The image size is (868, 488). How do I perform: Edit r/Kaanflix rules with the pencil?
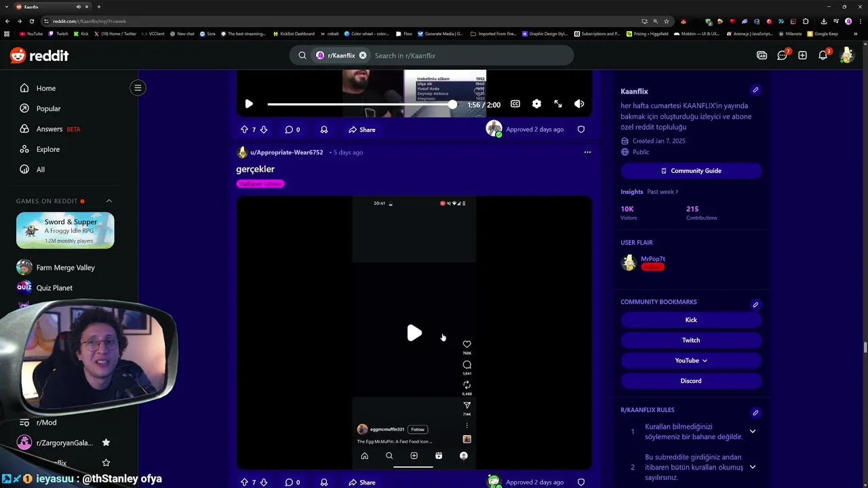click(x=755, y=413)
